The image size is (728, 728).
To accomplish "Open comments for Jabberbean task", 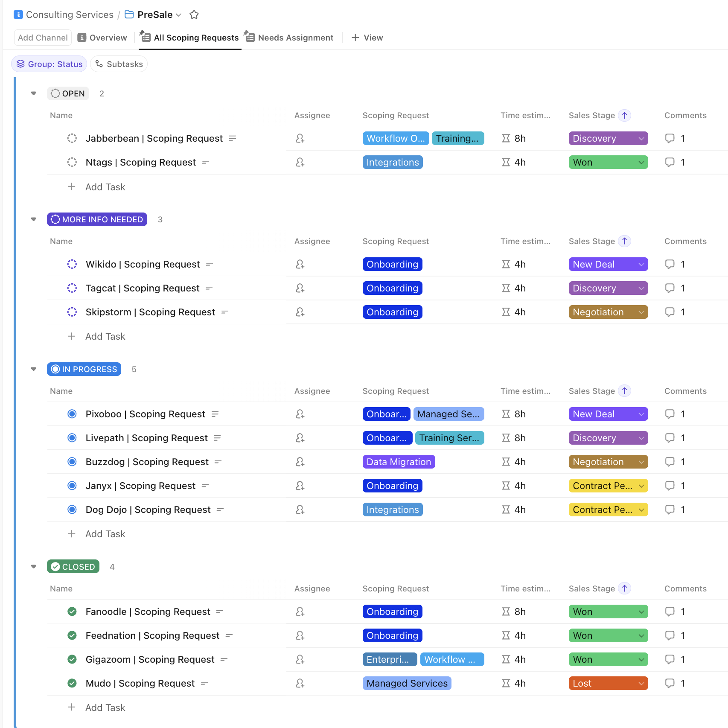I will coord(670,138).
